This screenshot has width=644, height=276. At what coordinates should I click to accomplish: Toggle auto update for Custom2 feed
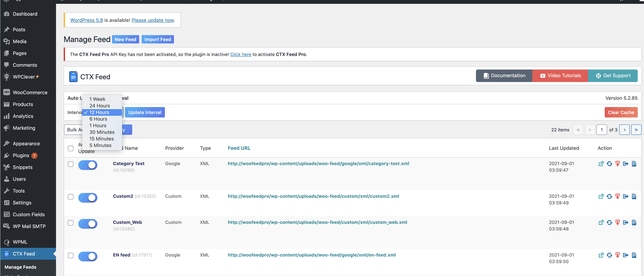click(x=88, y=198)
